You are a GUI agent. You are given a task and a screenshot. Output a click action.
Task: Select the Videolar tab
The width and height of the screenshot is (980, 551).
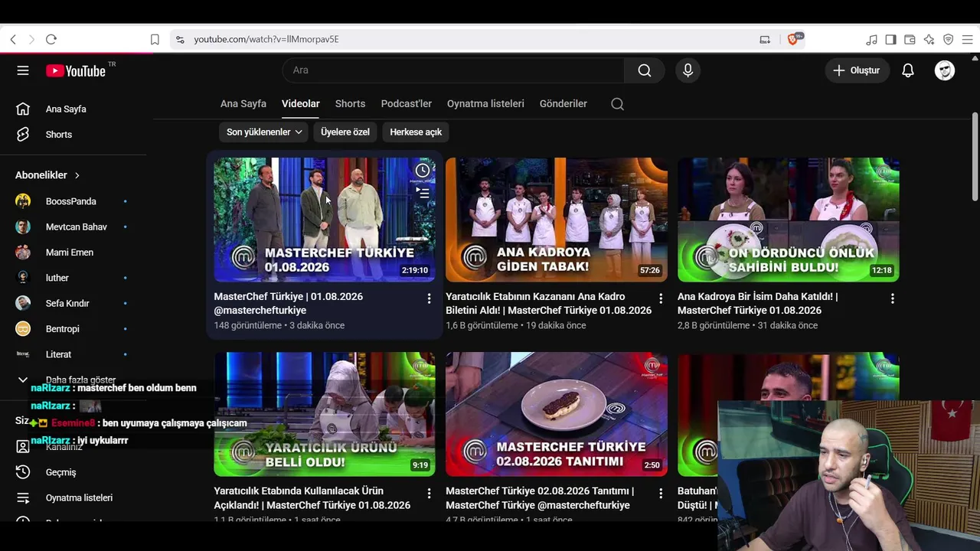(x=301, y=104)
